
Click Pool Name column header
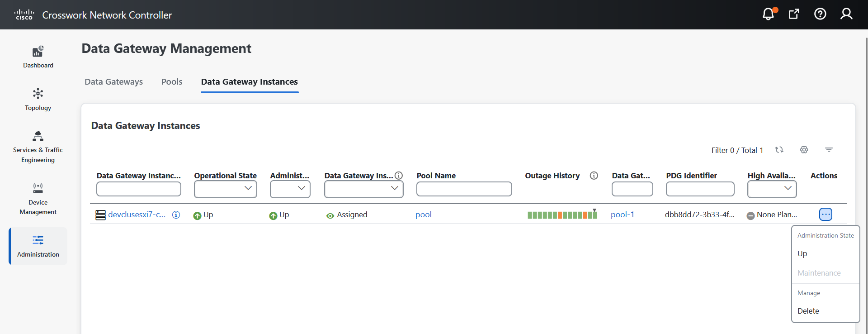pyautogui.click(x=436, y=176)
